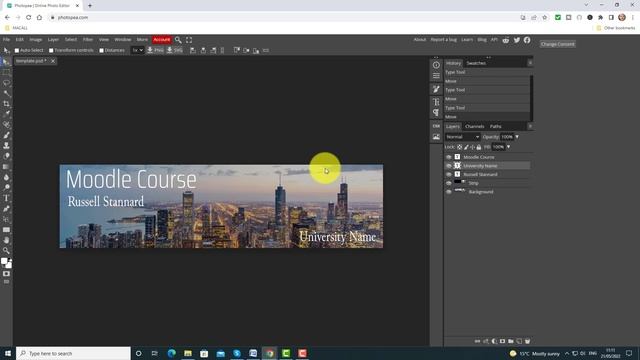Click the Opacity 100% field
The image size is (640, 360).
(x=507, y=137)
